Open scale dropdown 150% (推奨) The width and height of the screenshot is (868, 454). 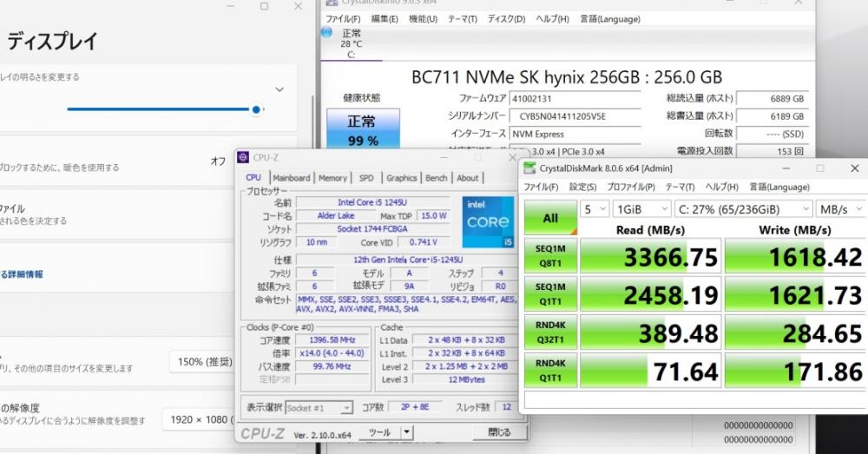click(202, 362)
